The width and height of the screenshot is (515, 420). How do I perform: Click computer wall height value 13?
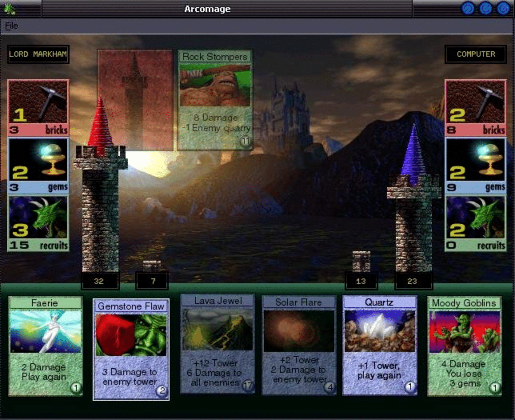click(361, 281)
